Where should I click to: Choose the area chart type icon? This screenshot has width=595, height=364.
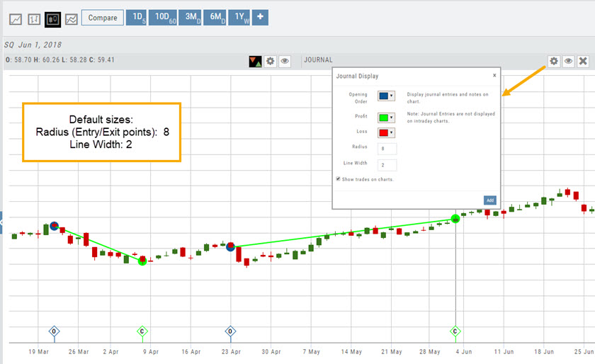71,19
